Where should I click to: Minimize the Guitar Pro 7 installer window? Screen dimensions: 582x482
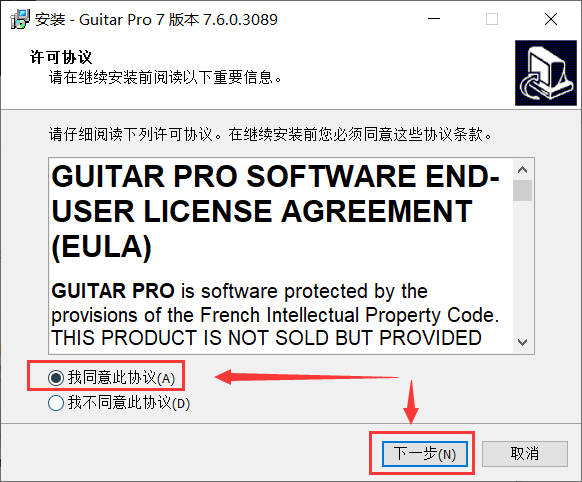coord(434,19)
